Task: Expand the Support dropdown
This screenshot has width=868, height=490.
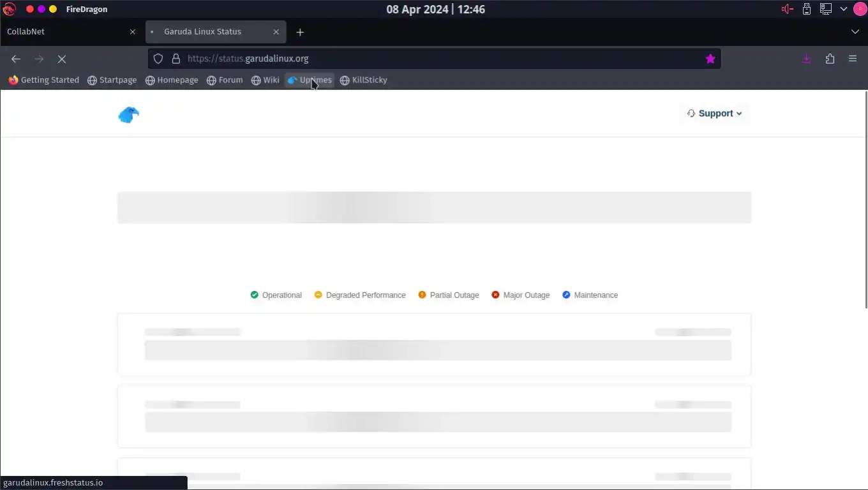Action: [715, 114]
